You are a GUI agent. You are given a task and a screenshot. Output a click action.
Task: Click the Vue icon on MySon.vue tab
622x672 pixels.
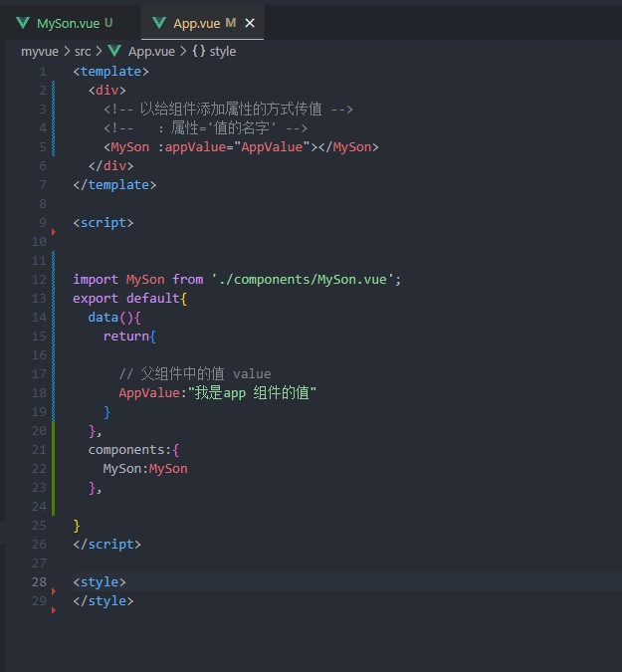click(x=23, y=22)
